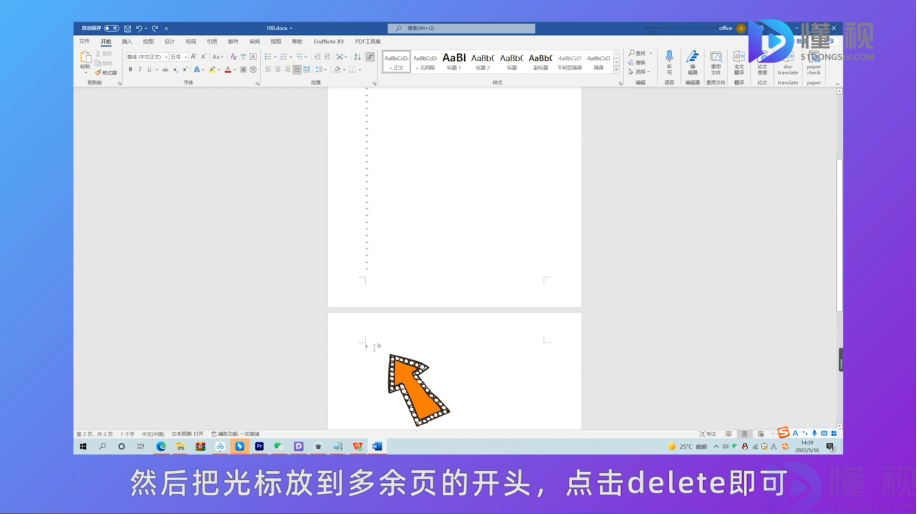The image size is (917, 514).
Task: Undo the last action
Action: point(139,28)
